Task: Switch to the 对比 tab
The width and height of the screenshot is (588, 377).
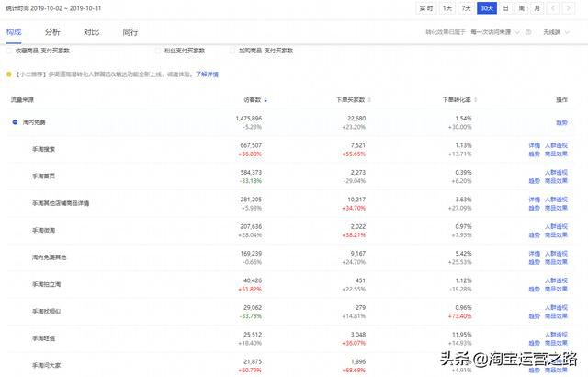Action: tap(91, 32)
